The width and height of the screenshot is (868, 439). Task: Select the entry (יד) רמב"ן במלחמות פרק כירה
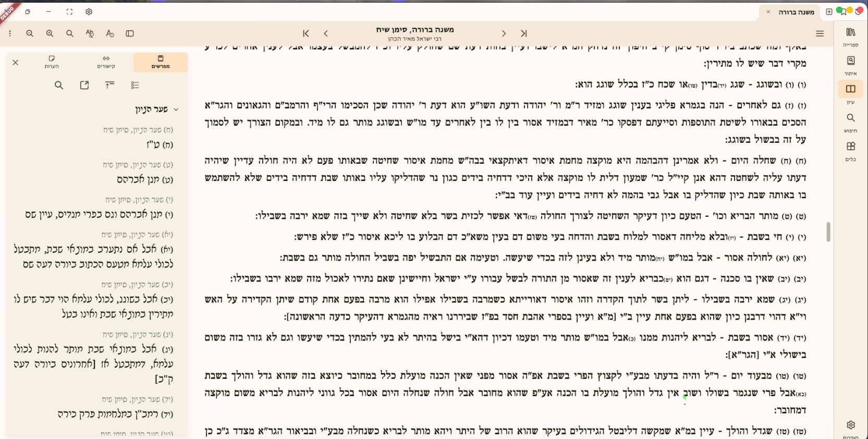[116, 414]
